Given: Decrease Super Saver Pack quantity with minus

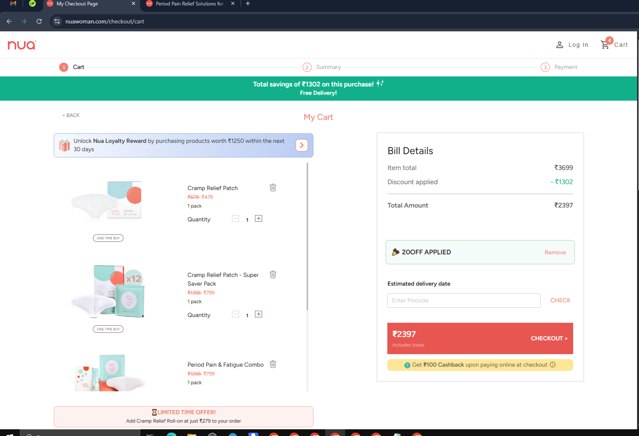Looking at the screenshot, I should [x=236, y=314].
